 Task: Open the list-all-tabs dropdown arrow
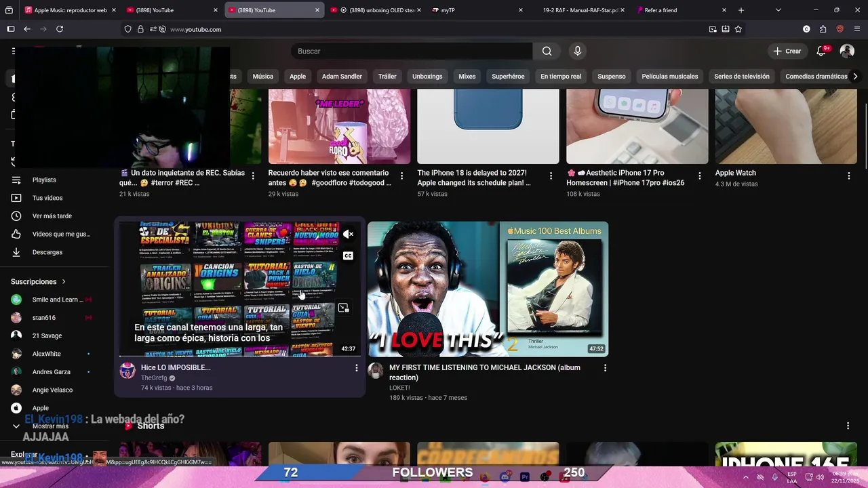click(x=778, y=10)
